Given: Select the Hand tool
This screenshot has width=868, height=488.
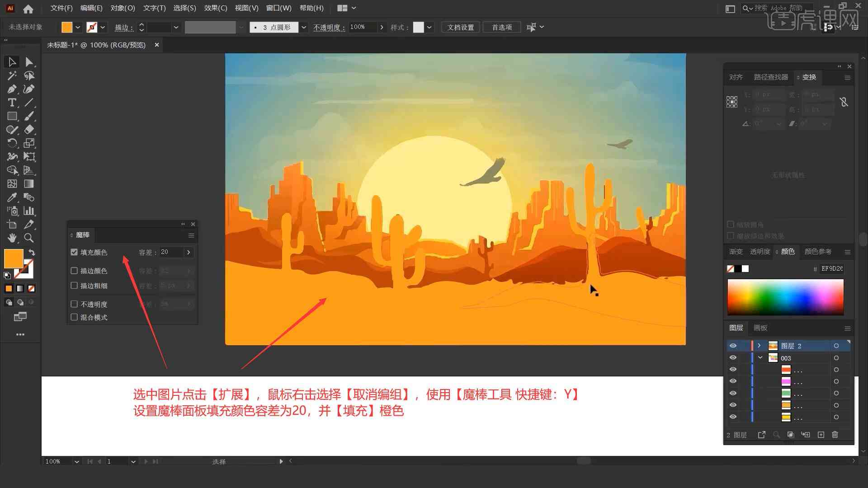Looking at the screenshot, I should [x=11, y=238].
